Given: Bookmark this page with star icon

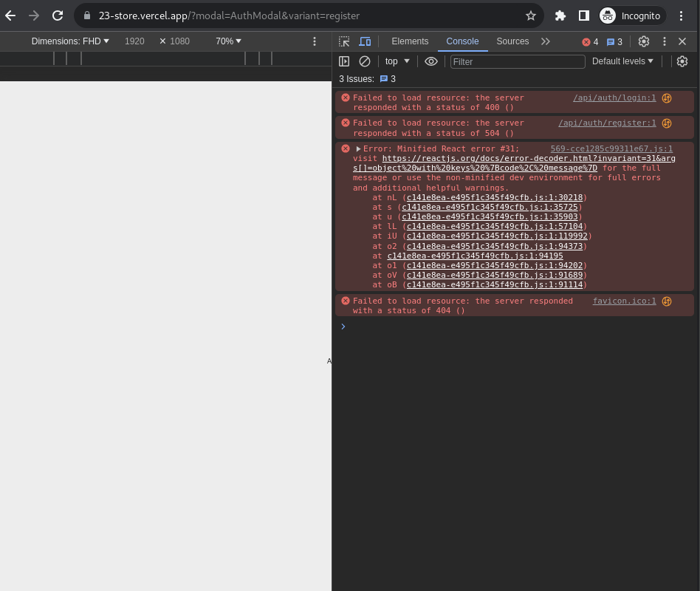Looking at the screenshot, I should 530,16.
